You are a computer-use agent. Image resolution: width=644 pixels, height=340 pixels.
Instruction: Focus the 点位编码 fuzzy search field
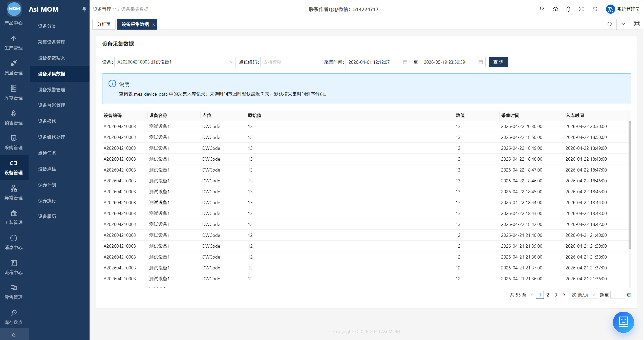[x=290, y=62]
